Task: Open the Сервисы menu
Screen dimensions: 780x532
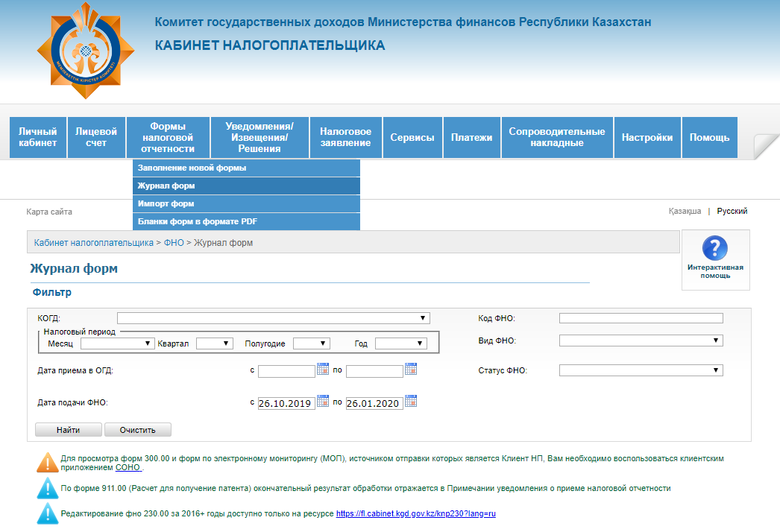Action: pos(412,138)
